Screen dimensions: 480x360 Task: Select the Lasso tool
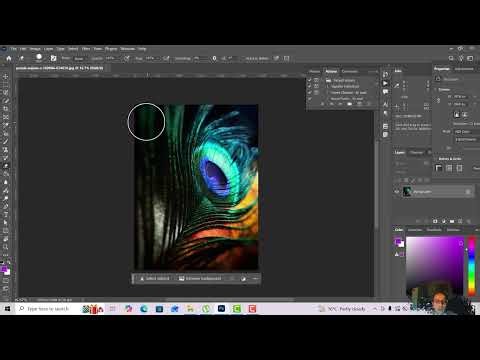(x=6, y=92)
